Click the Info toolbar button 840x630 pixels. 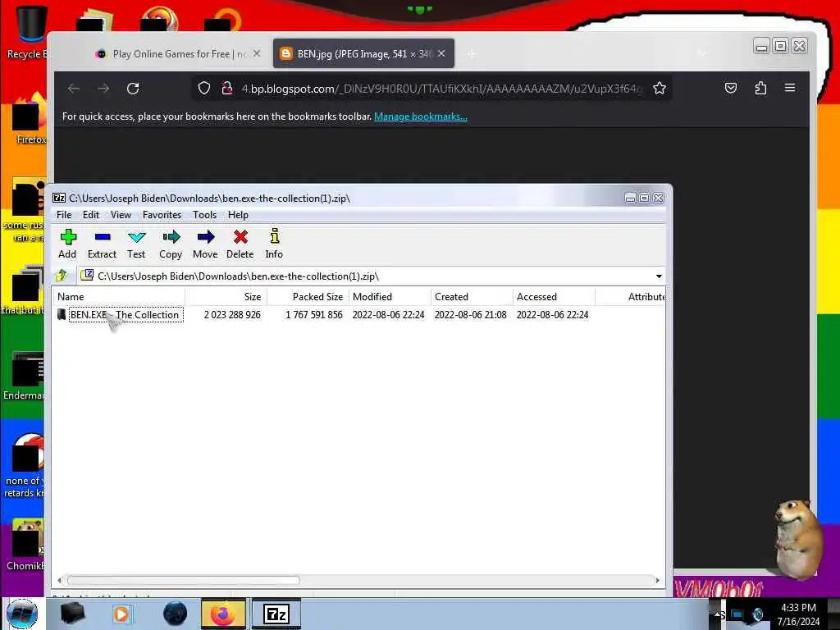click(274, 244)
